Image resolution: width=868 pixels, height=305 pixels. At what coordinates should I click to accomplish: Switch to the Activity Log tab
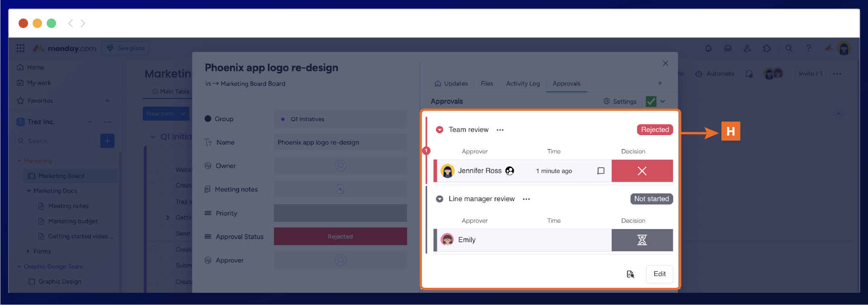tap(523, 84)
